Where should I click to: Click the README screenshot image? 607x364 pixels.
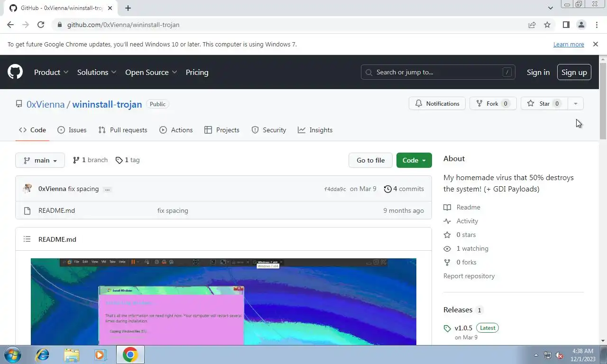pyautogui.click(x=223, y=301)
